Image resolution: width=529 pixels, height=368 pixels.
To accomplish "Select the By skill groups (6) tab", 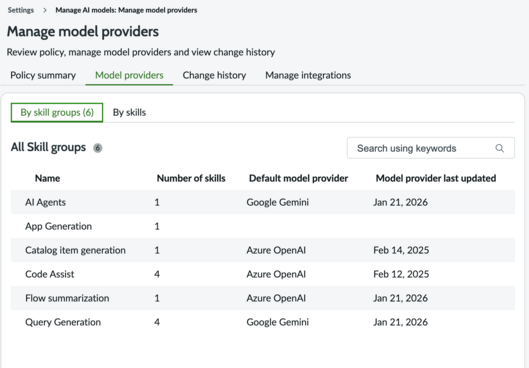I will tap(57, 112).
